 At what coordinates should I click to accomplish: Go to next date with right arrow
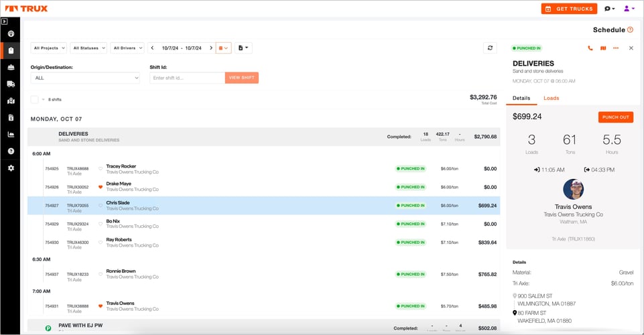[211, 48]
